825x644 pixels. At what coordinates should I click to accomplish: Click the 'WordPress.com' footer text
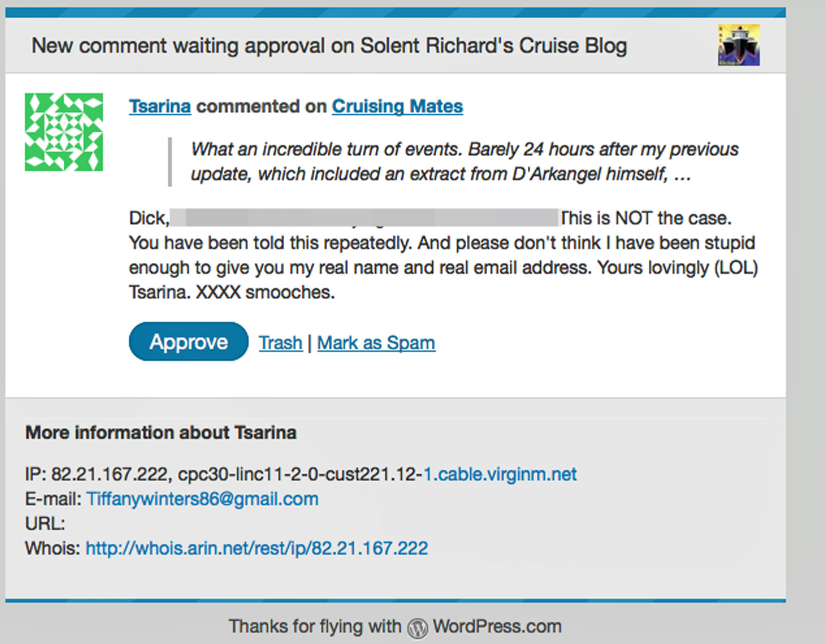coord(497,626)
